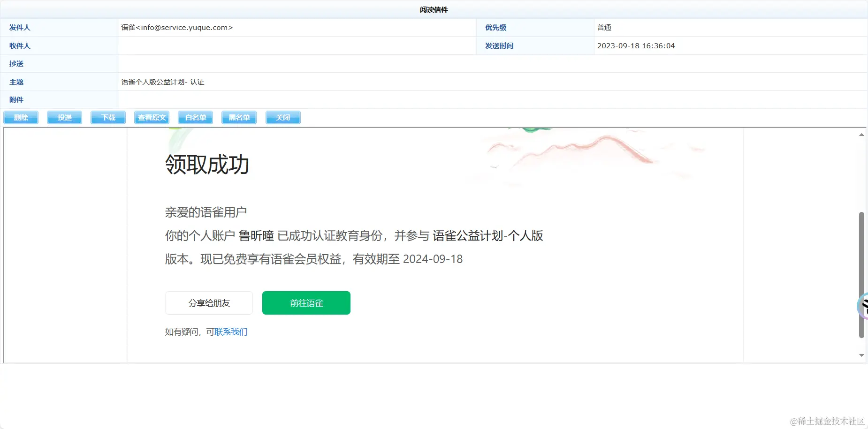The height and width of the screenshot is (429, 868).
Task: Click the 分享给朋友 button
Action: pyautogui.click(x=209, y=303)
